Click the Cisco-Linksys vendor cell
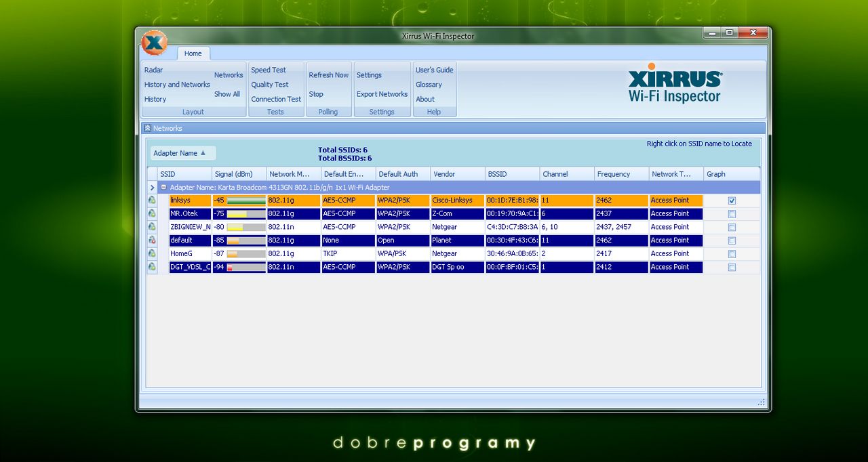This screenshot has height=462, width=868. [458, 201]
